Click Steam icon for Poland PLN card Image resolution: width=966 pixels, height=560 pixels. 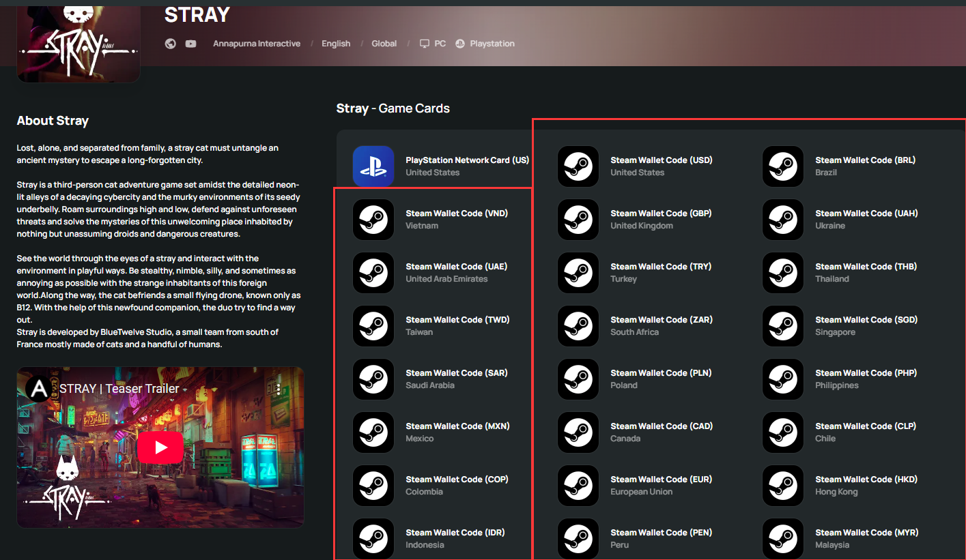pos(578,379)
